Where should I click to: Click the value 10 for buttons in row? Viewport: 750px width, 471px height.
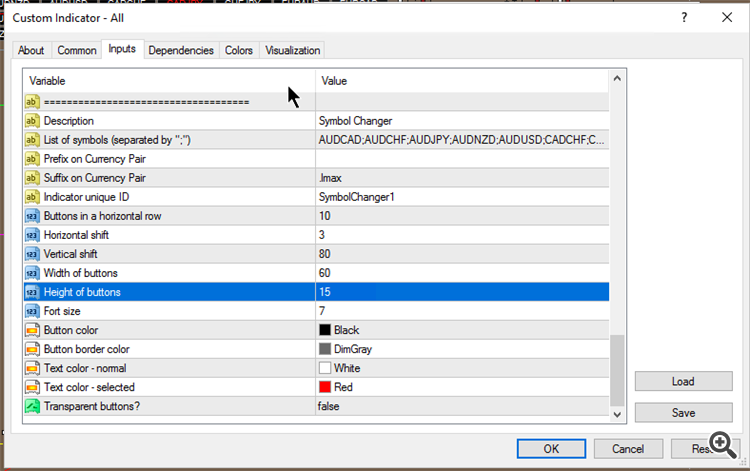(x=325, y=216)
